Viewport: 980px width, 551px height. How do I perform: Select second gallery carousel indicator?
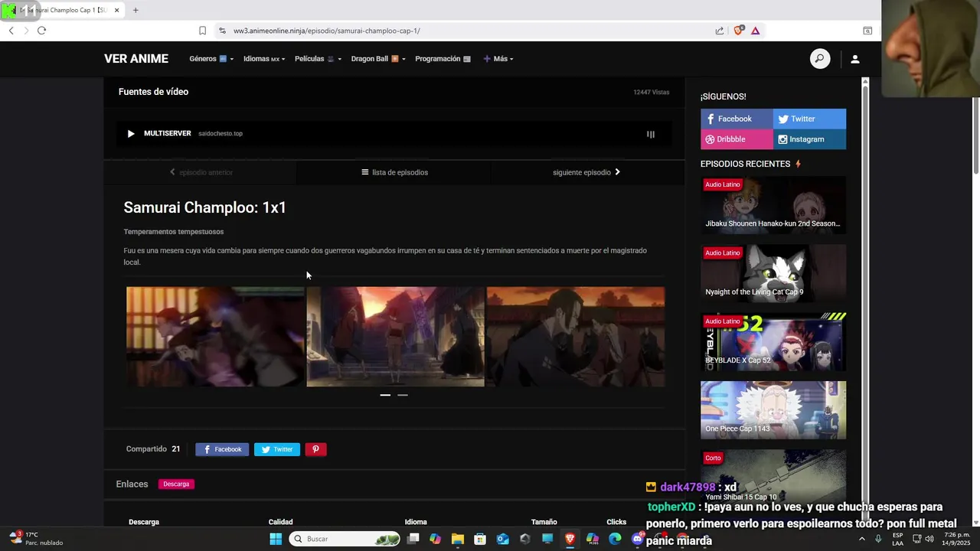403,395
